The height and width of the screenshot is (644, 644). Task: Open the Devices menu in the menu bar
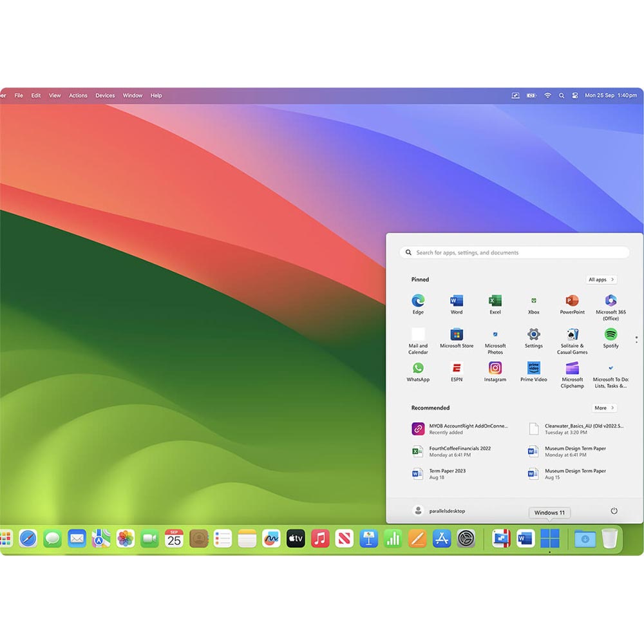pos(105,95)
